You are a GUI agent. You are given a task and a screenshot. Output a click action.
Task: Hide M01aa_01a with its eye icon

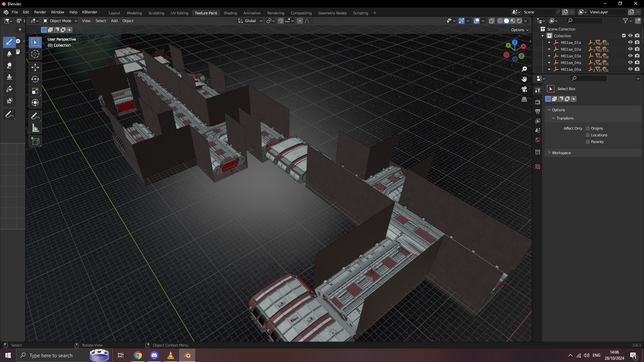[x=630, y=43]
